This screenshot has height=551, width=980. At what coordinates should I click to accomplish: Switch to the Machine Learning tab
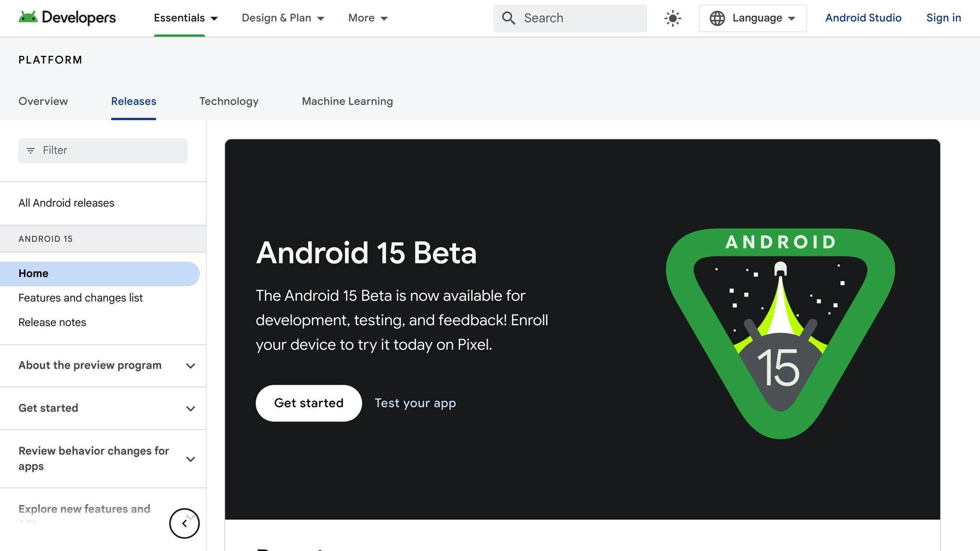point(347,101)
